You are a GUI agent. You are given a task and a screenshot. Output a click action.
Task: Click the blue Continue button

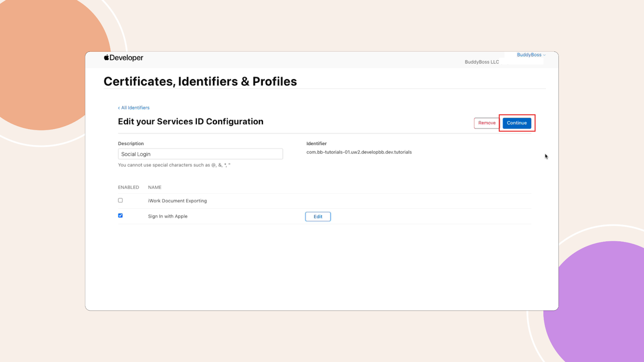pos(517,123)
